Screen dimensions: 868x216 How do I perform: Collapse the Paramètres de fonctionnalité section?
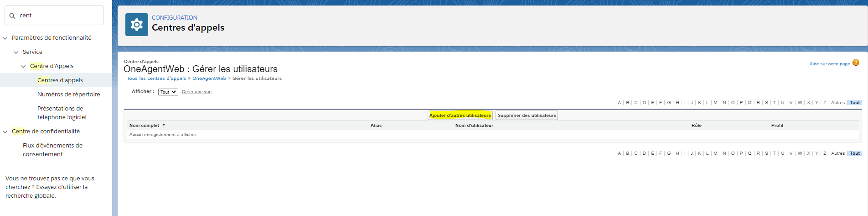(5, 38)
